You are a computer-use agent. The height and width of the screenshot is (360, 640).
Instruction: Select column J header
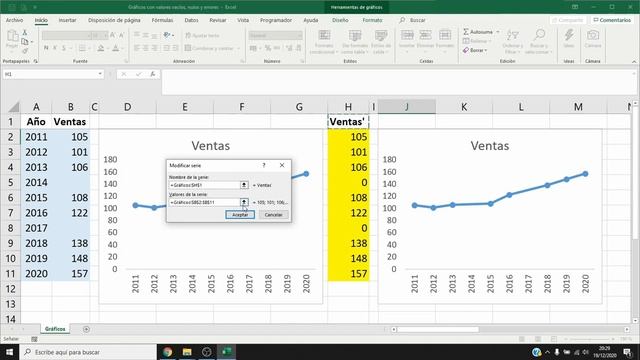pyautogui.click(x=407, y=107)
